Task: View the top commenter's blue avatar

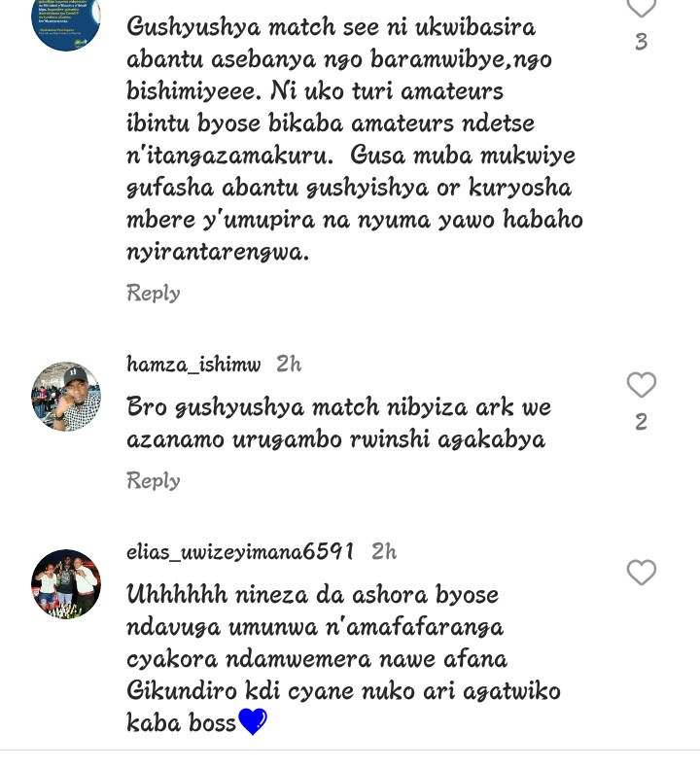Action: click(66, 24)
